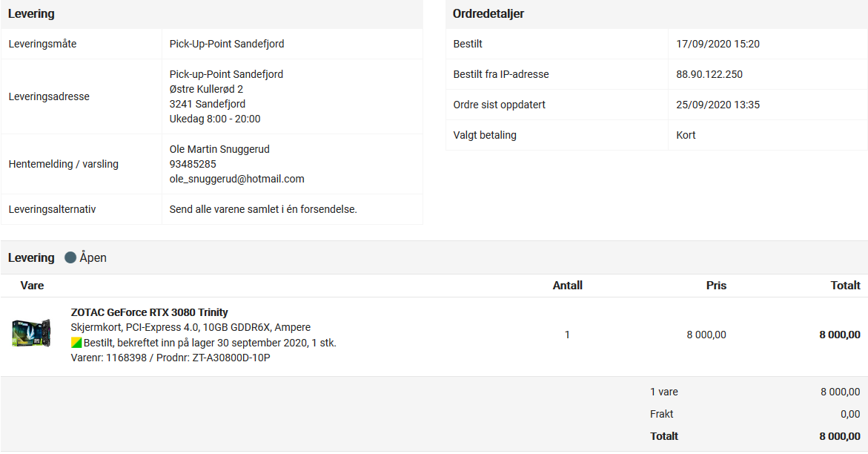This screenshot has height=454, width=868.
Task: Select the phone number 93485285
Action: coord(193,164)
